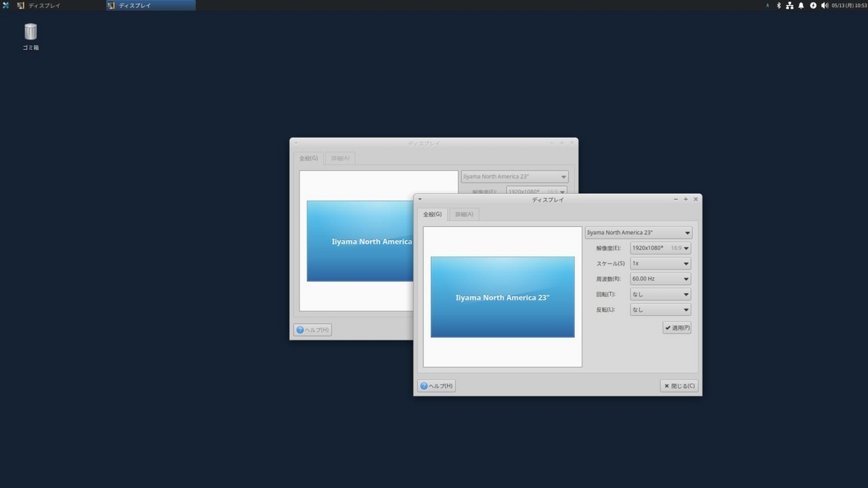Open front window's title-bar menu arrow
The width and height of the screenshot is (868, 488).
[x=420, y=199]
